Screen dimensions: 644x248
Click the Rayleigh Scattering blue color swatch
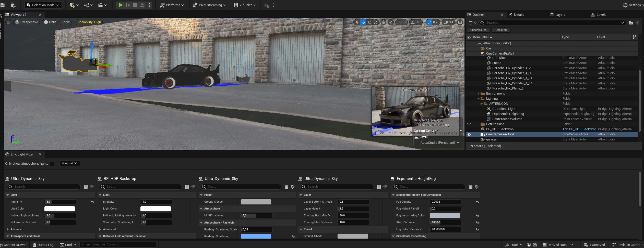[256, 237]
